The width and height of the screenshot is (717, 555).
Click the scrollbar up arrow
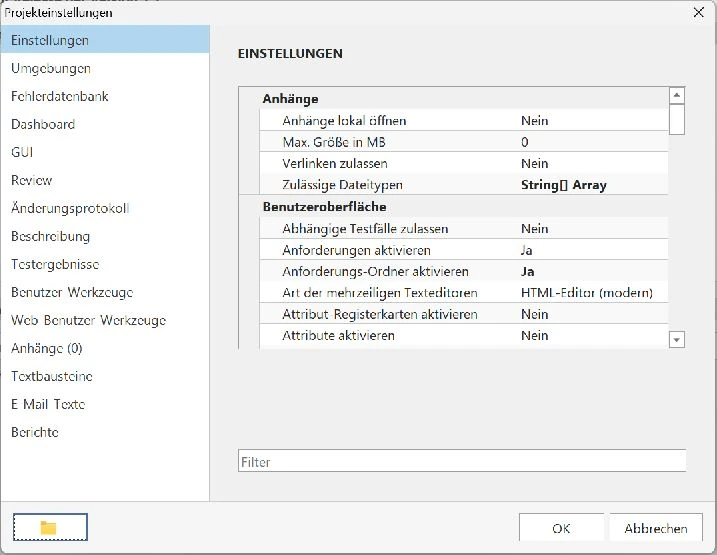tap(676, 96)
